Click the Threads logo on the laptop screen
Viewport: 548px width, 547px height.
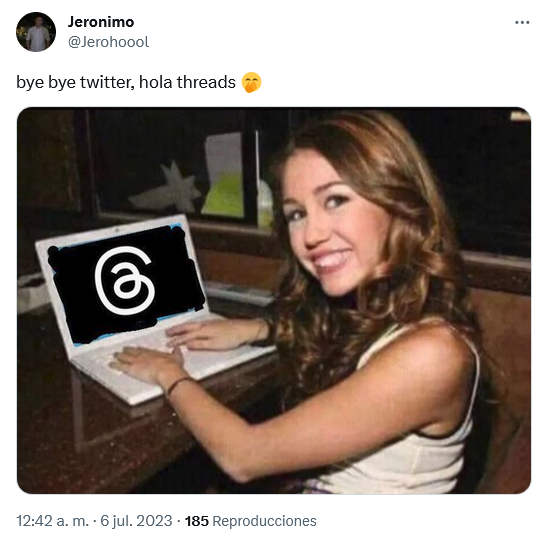tap(125, 280)
